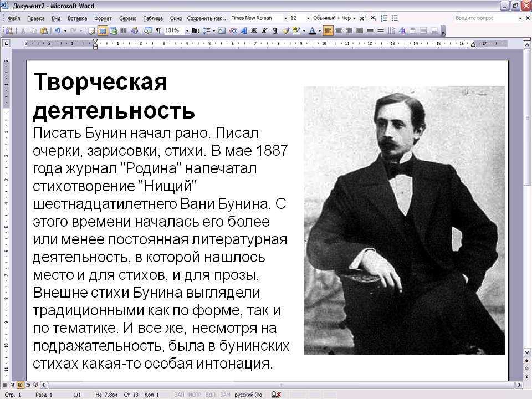Open the Файл menu
Image resolution: width=532 pixels, height=399 pixels.
(14, 18)
